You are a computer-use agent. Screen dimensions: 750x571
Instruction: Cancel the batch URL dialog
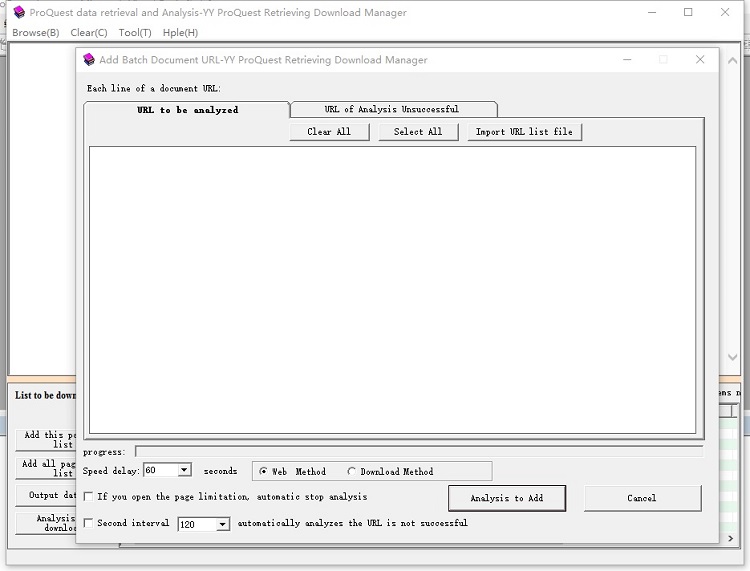642,498
